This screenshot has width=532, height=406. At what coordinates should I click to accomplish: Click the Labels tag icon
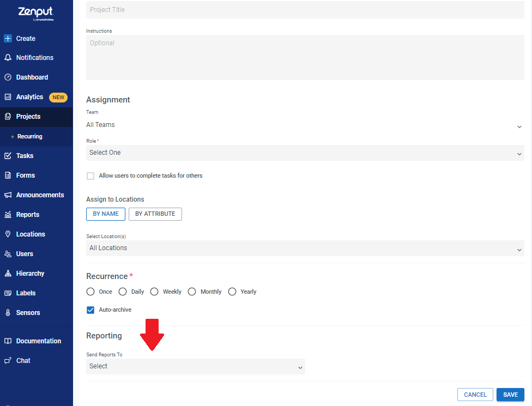[x=8, y=293]
